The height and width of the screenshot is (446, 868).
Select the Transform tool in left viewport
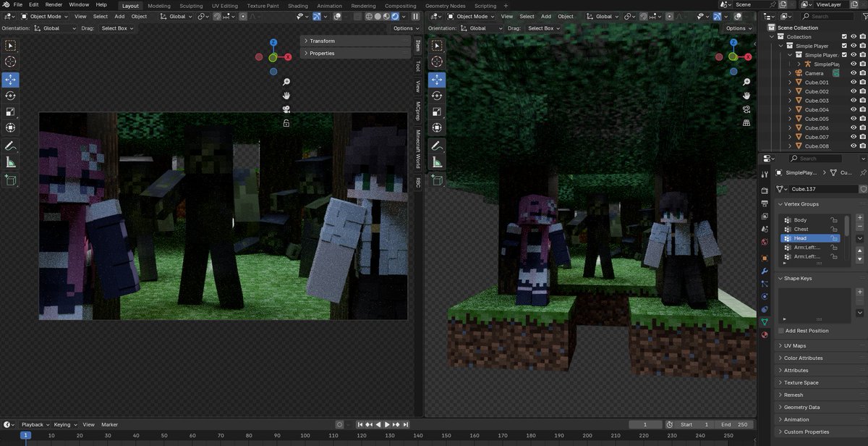[11, 128]
